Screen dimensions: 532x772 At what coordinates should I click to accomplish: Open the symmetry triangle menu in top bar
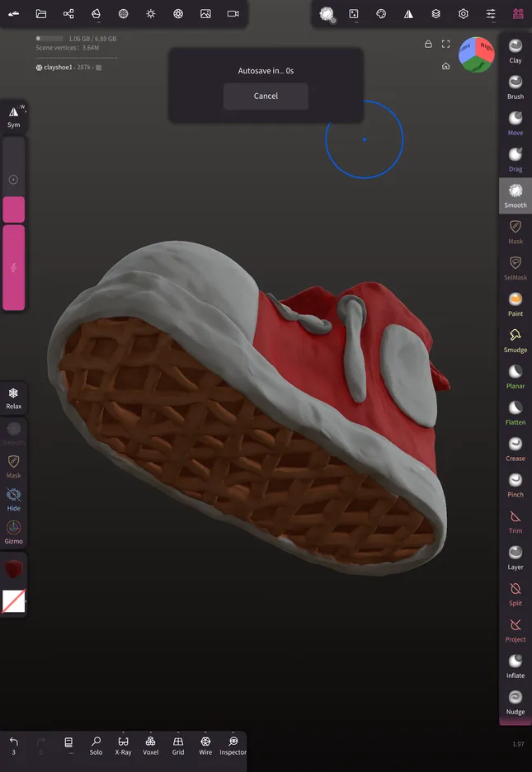point(408,14)
